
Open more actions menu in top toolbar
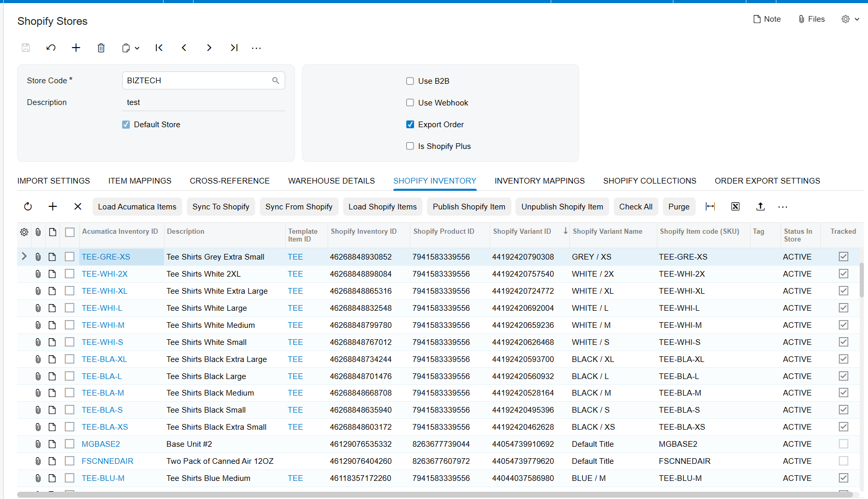[256, 48]
